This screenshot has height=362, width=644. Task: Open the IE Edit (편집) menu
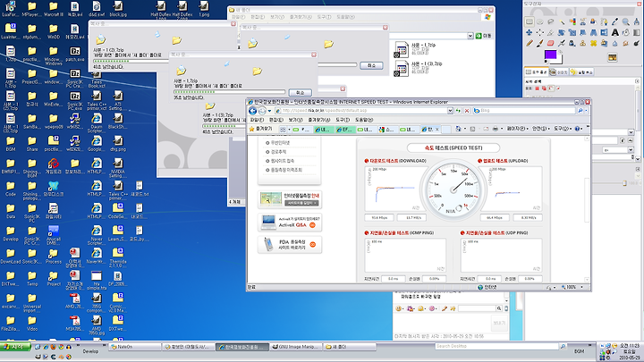pos(276,120)
